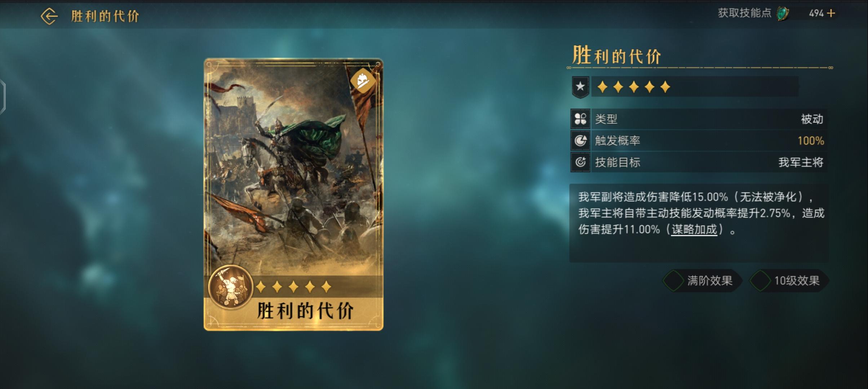Click the star rank shield icon

pyautogui.click(x=580, y=87)
